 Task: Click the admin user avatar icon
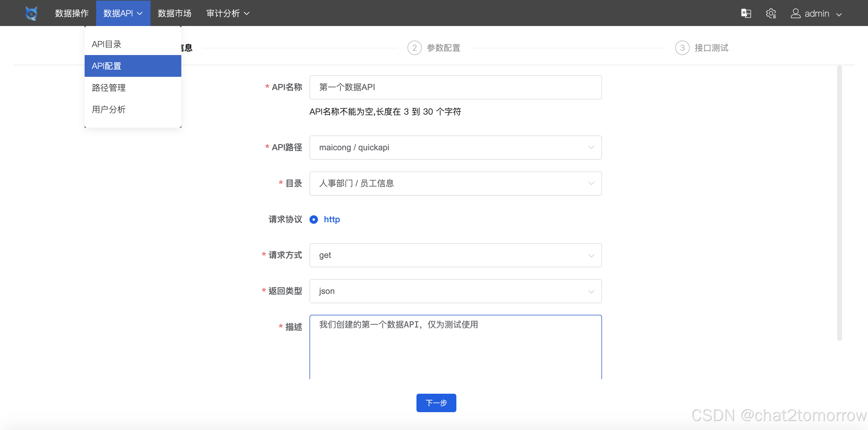click(795, 14)
